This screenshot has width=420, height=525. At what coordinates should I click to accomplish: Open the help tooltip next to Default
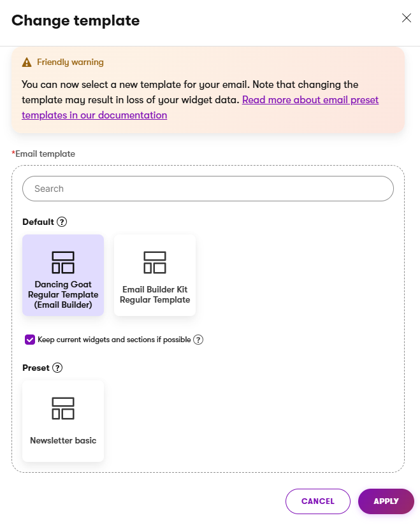tap(61, 222)
